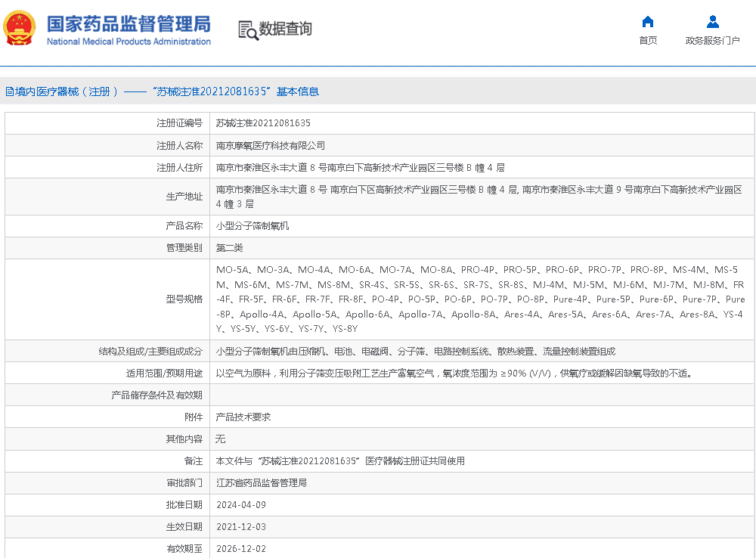Screen dimensions: 756x558
Task: Open the 产品技术要求 attachment entry
Action: point(243,417)
